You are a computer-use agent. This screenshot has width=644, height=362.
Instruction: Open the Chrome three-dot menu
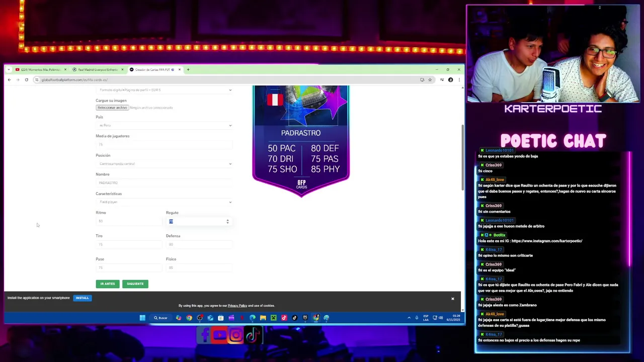click(459, 79)
